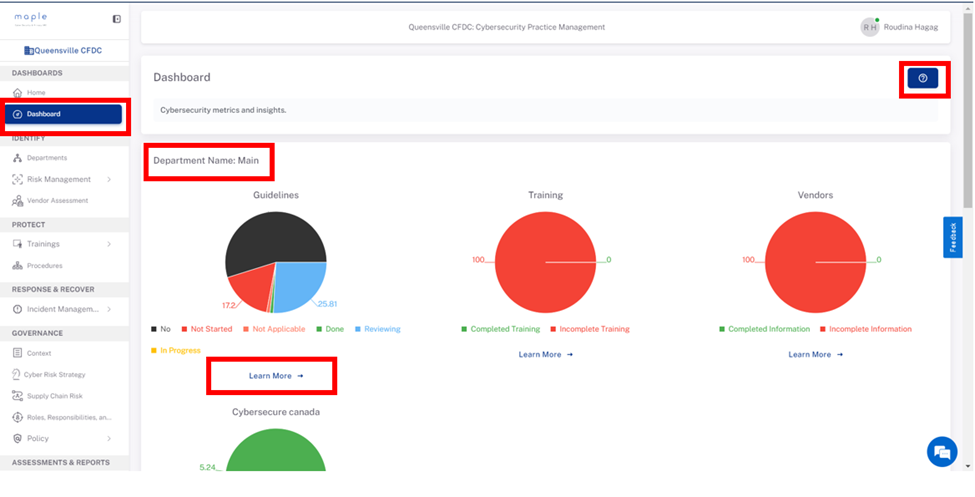
Task: Expand the Risk Management submenu chevron
Action: click(109, 179)
